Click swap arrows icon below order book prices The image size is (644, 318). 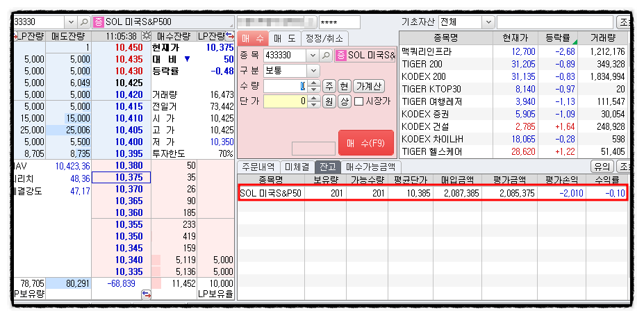tap(146, 294)
